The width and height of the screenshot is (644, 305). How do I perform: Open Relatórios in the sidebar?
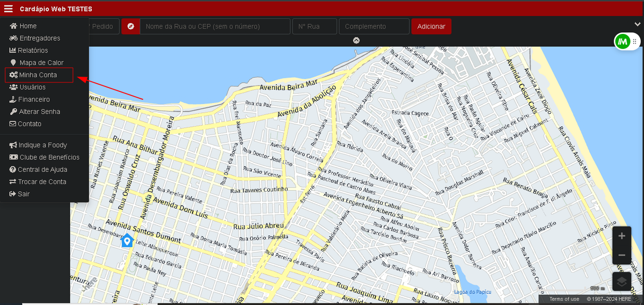[x=33, y=50]
